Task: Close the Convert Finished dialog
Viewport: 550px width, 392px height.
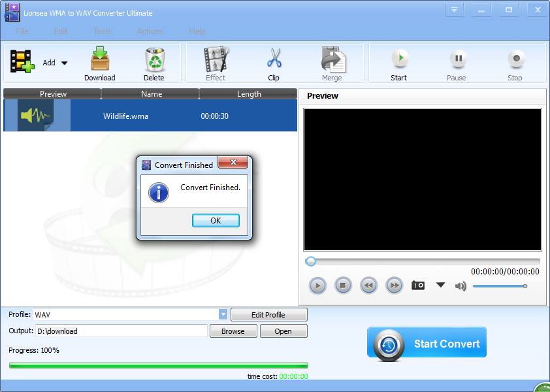Action: click(x=233, y=163)
